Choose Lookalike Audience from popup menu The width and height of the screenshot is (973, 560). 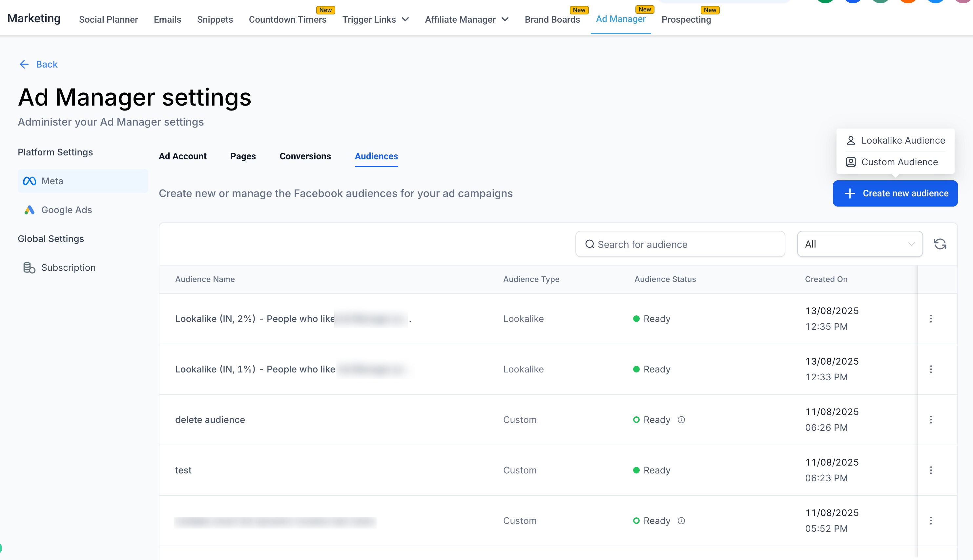902,140
